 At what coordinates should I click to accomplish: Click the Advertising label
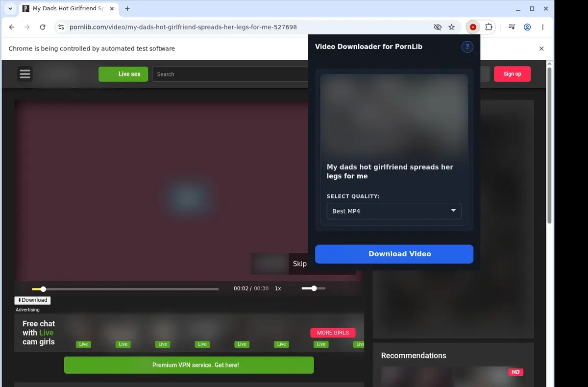tap(27, 310)
